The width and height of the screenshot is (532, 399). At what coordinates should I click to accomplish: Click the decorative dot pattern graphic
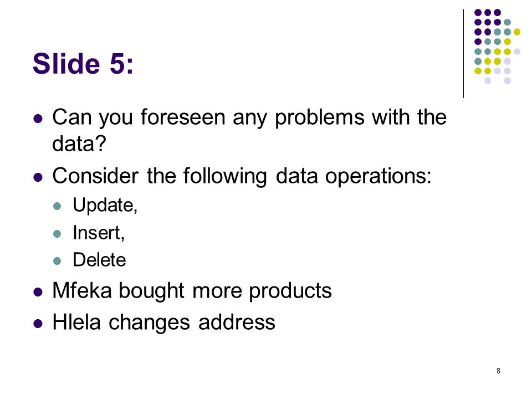pyautogui.click(x=498, y=47)
